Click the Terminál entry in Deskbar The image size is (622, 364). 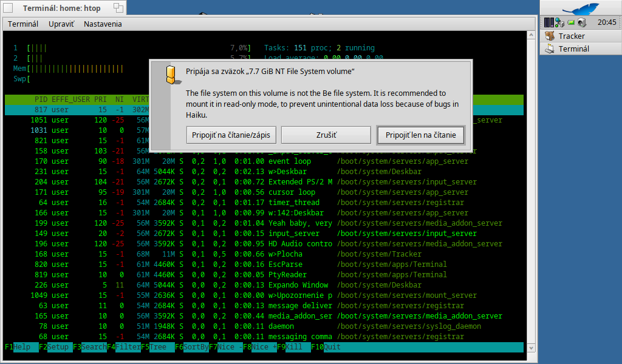[x=581, y=49]
